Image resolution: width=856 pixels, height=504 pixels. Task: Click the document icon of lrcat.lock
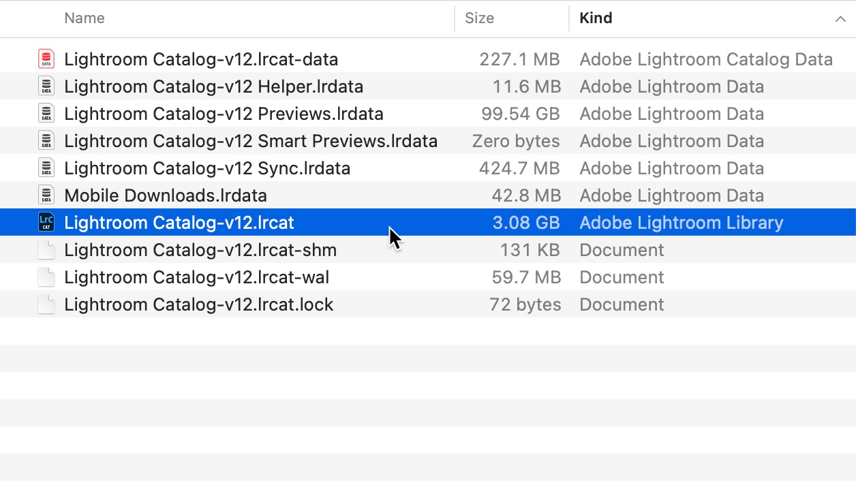pyautogui.click(x=46, y=304)
